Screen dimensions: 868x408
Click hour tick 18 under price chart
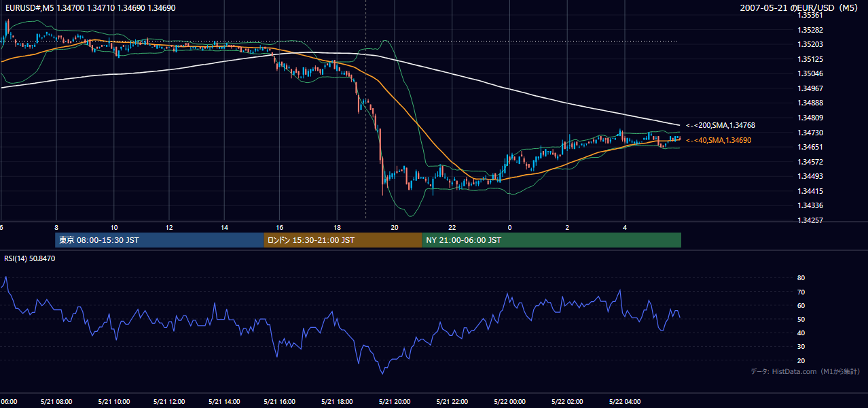pyautogui.click(x=337, y=227)
